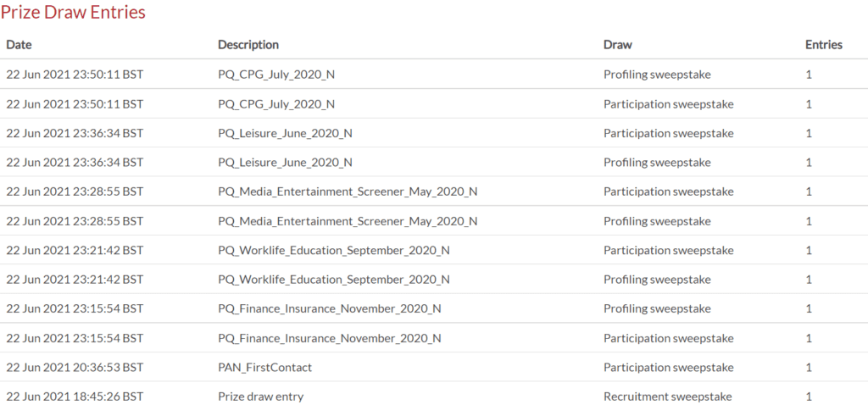Click Participation sweepstake in the PAN_FirstContact row
The height and width of the screenshot is (416, 868).
click(x=669, y=368)
